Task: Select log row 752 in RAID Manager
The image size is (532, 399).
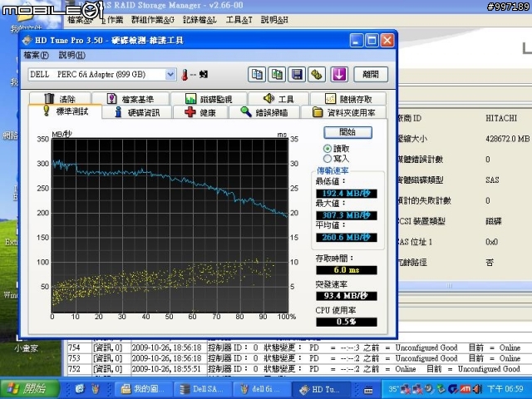Action: [x=298, y=369]
